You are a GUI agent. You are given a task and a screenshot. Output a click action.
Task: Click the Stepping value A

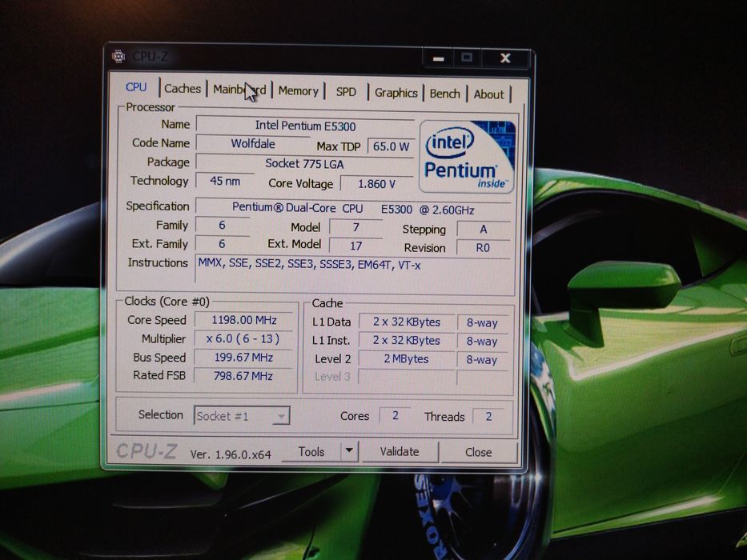coord(483,230)
